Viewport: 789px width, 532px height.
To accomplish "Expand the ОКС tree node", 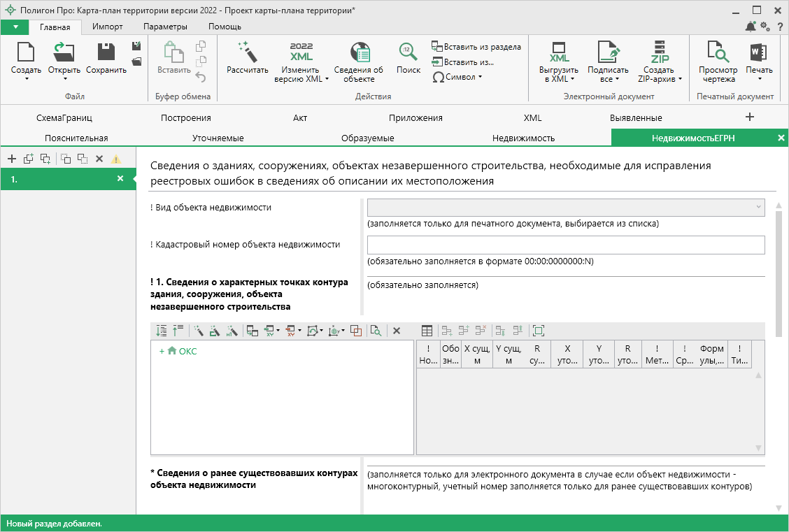I will [x=161, y=352].
